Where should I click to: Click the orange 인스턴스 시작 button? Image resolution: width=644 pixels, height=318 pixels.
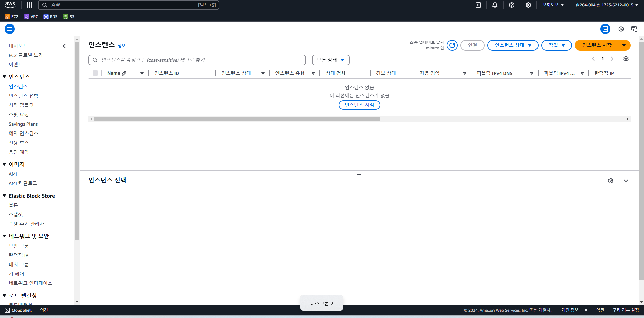point(596,45)
